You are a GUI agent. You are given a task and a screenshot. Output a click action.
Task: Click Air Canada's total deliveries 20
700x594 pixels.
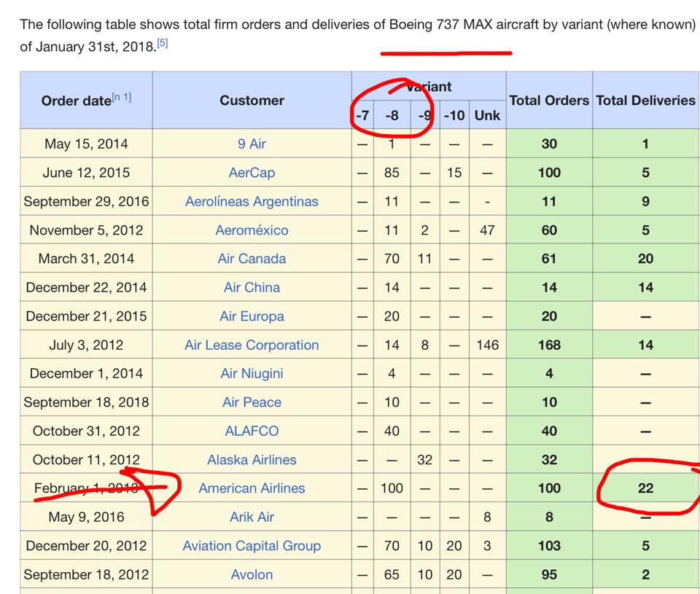pyautogui.click(x=645, y=259)
